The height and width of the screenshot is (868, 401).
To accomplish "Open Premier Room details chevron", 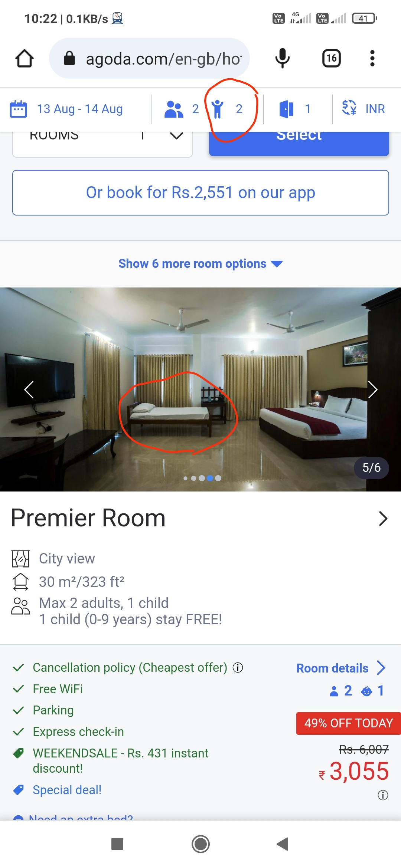I will [383, 519].
